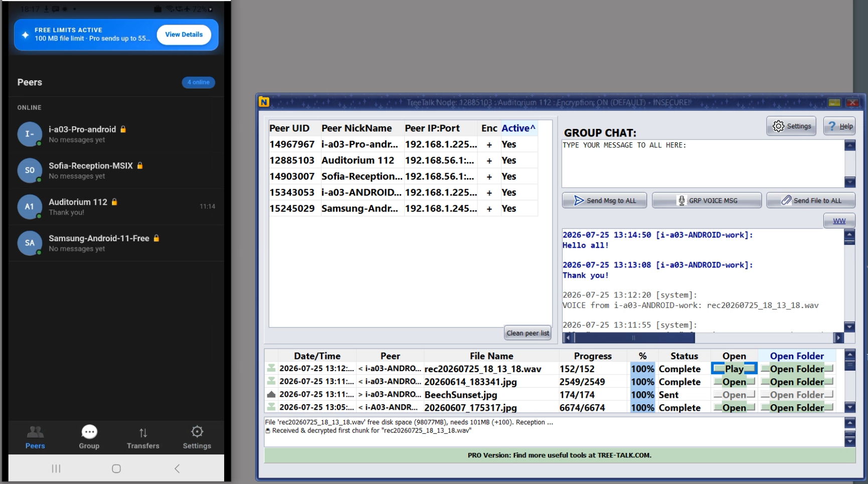Click sent-file icon on BeechSunset.jpg row
Viewport: 868px width, 484px height.
271,394
